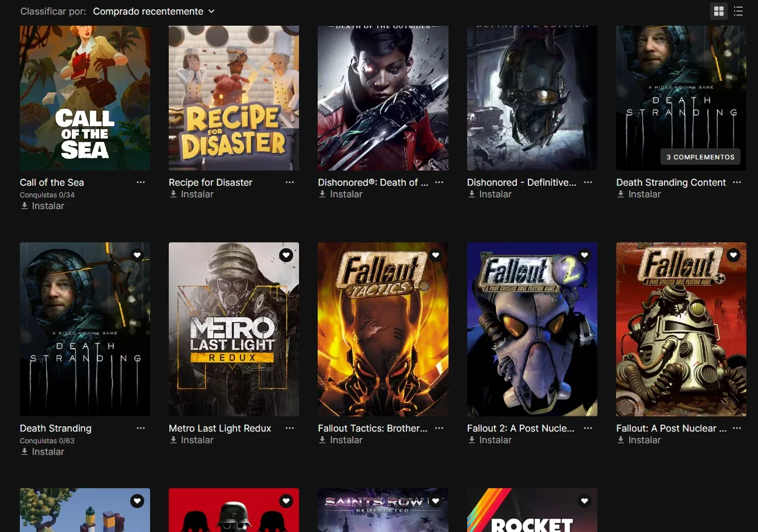Click 'Call of the Sea' title text
The width and height of the screenshot is (758, 532).
[x=52, y=182]
